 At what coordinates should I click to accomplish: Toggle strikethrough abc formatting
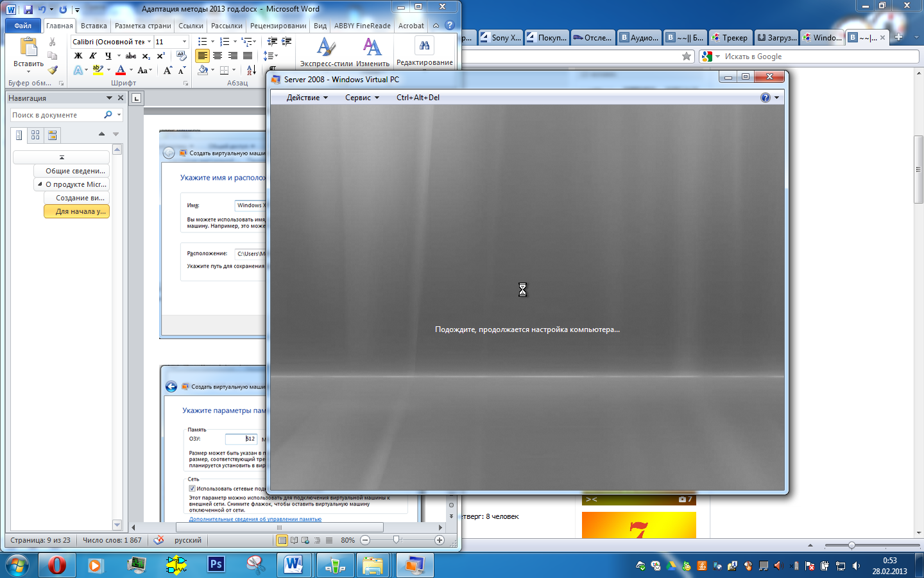pyautogui.click(x=131, y=56)
